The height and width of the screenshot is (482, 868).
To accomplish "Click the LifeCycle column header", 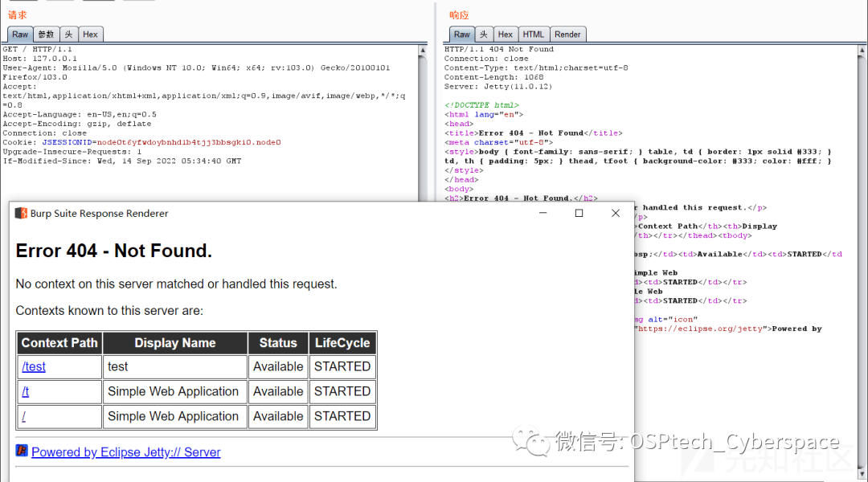I will [342, 343].
